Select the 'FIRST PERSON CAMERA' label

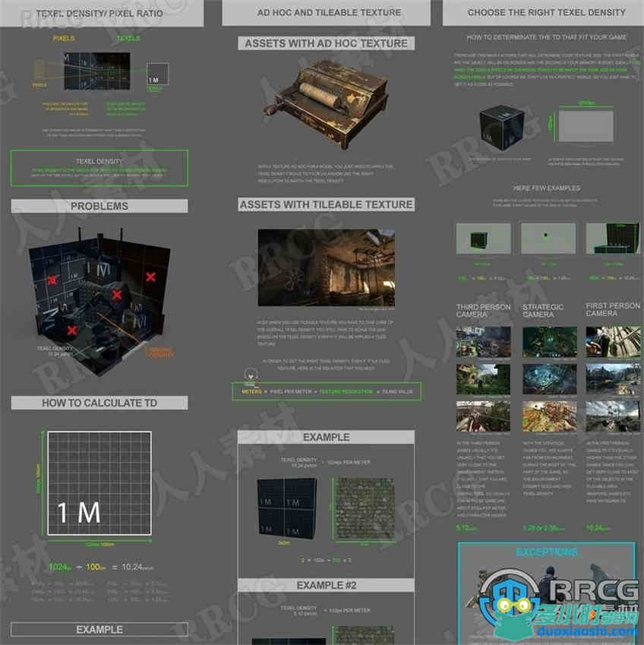[613, 309]
